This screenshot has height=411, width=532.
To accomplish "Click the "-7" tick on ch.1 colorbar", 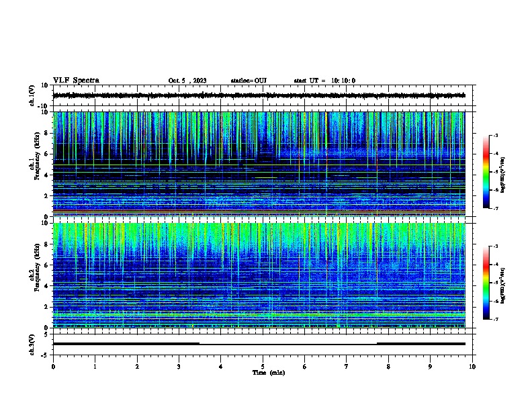I will [x=495, y=208].
